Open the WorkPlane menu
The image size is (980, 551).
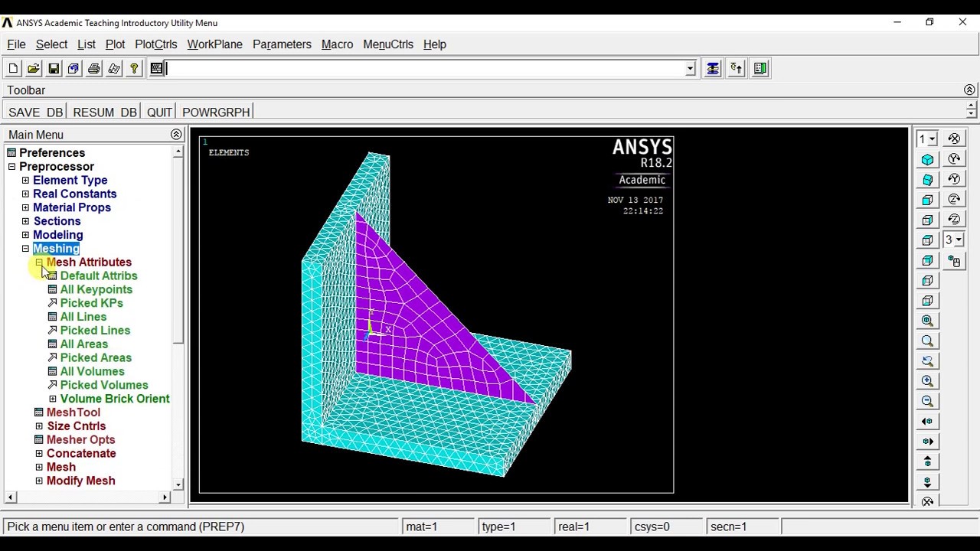click(x=214, y=44)
